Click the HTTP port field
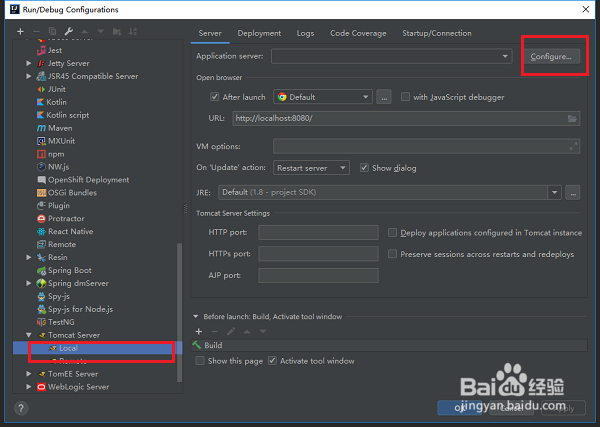 click(318, 233)
